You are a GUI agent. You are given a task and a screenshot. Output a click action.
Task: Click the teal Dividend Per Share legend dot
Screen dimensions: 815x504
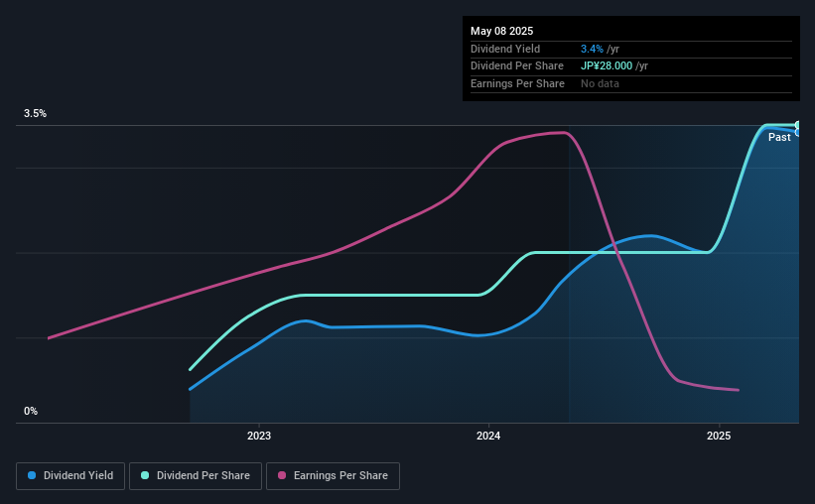[145, 475]
